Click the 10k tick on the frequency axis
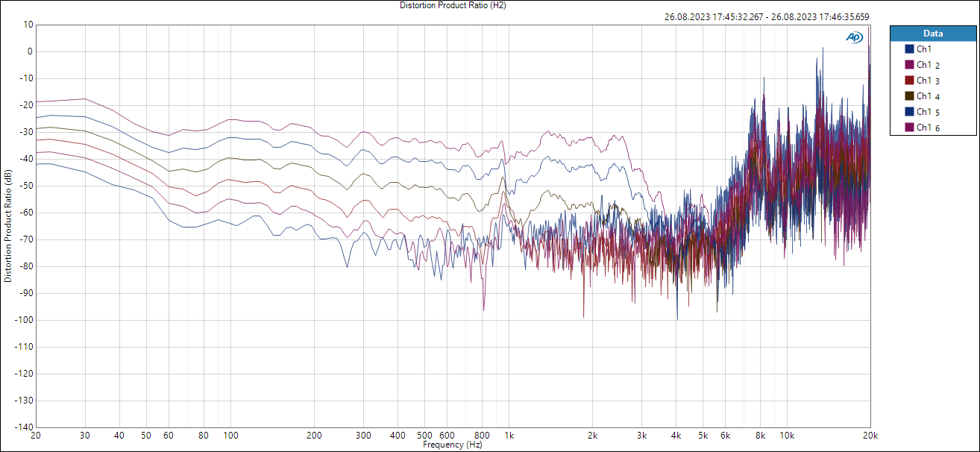The height and width of the screenshot is (452, 980). (787, 435)
